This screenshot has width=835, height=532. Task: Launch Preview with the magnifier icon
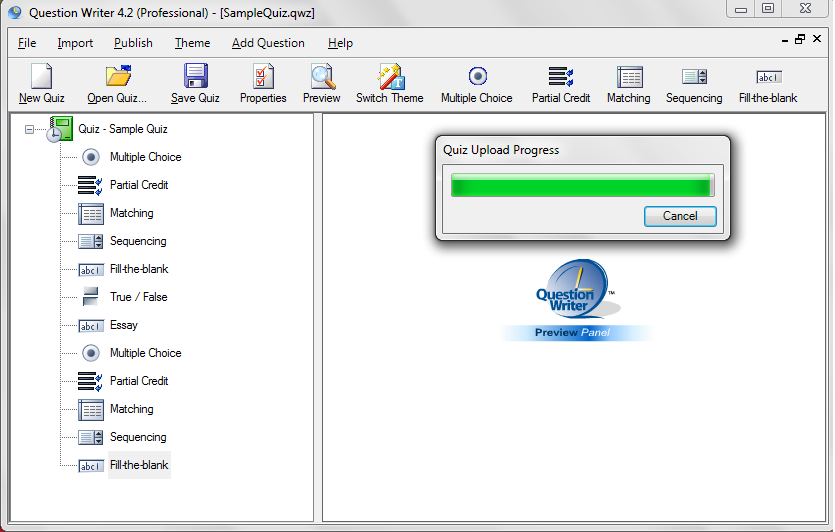[323, 77]
